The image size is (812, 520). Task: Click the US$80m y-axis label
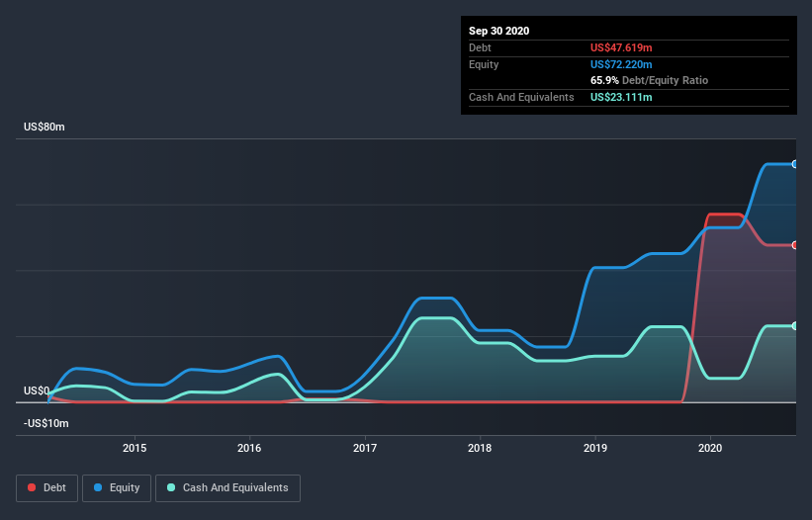[45, 127]
